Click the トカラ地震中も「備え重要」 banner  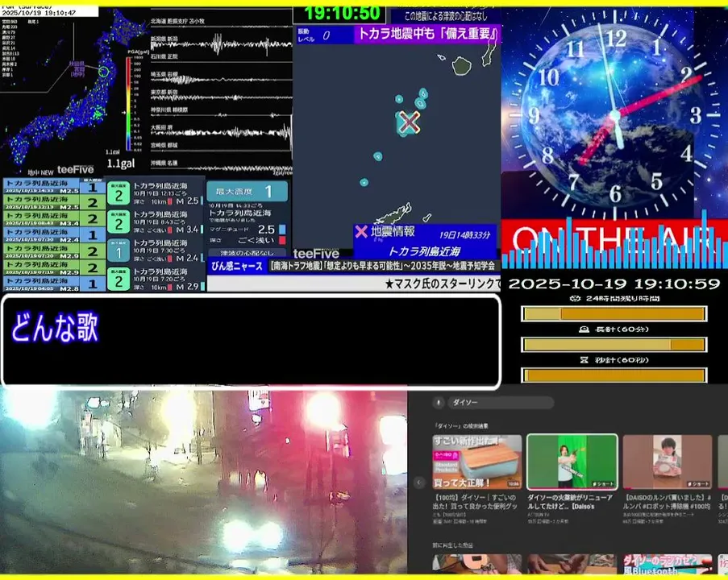pyautogui.click(x=427, y=35)
